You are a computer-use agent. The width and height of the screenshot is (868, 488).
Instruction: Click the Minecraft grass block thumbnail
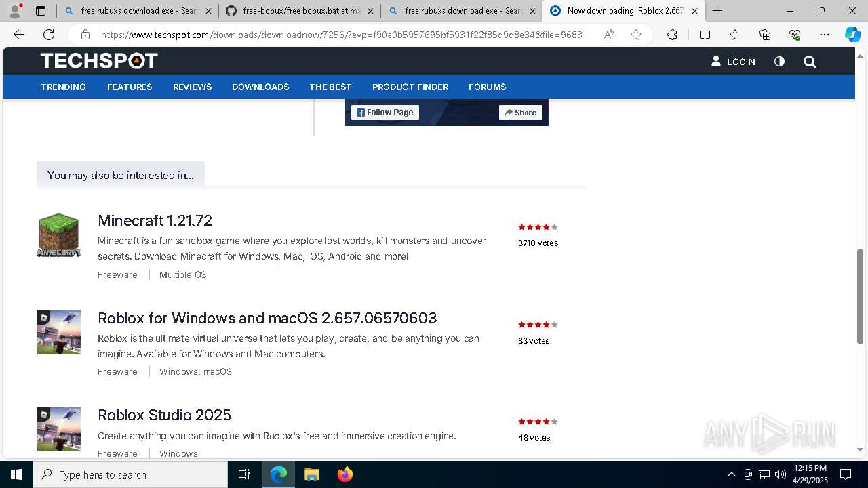coord(58,235)
